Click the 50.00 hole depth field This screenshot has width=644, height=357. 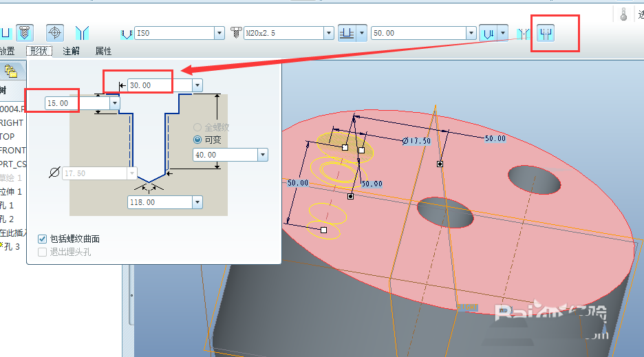[418, 33]
